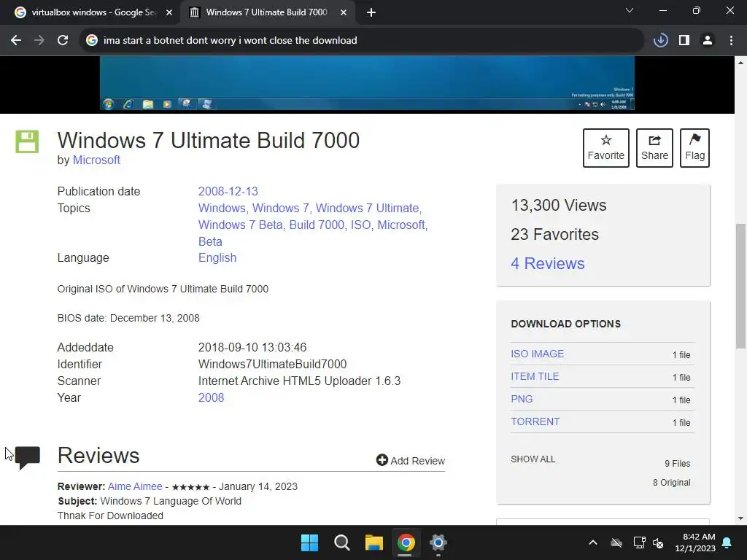Click the muted volume tray icon
Screen dimensions: 747x560
coord(659,542)
